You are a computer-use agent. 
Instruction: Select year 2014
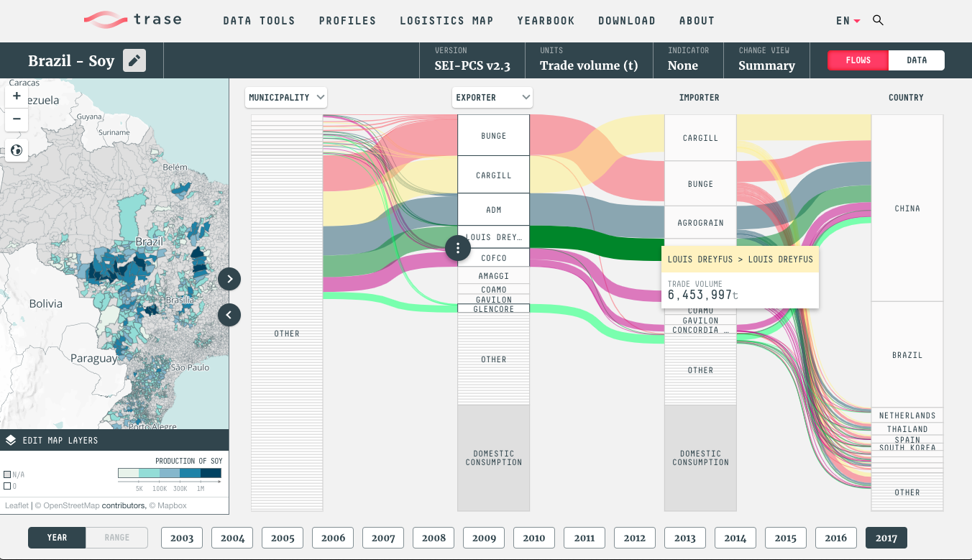click(x=735, y=538)
